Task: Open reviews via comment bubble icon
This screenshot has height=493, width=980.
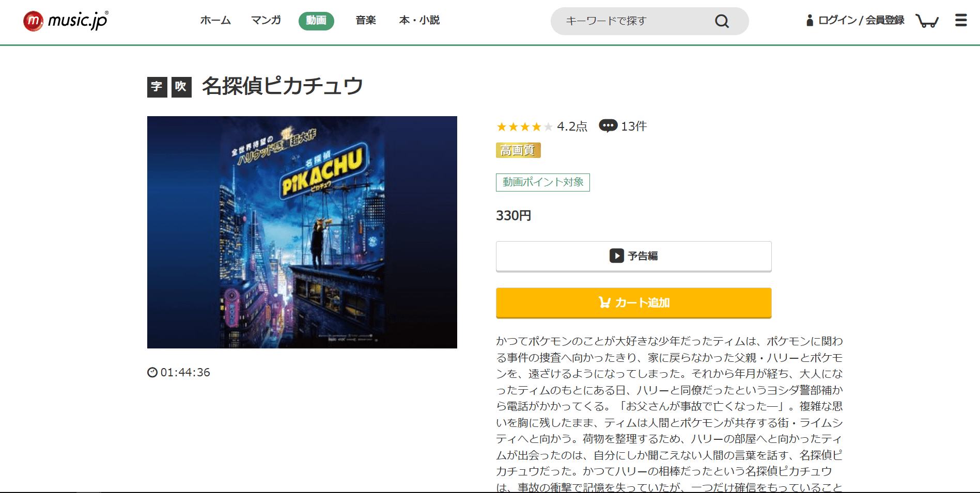Action: tap(608, 125)
